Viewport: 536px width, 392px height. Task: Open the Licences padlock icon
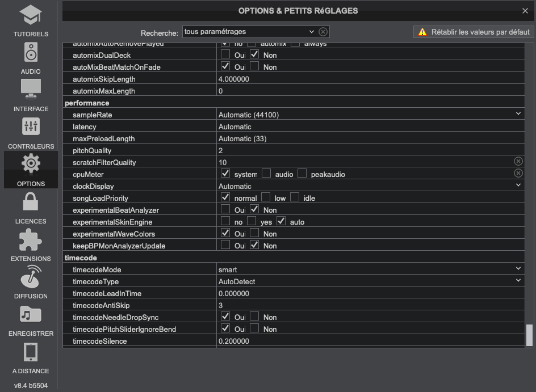click(31, 203)
